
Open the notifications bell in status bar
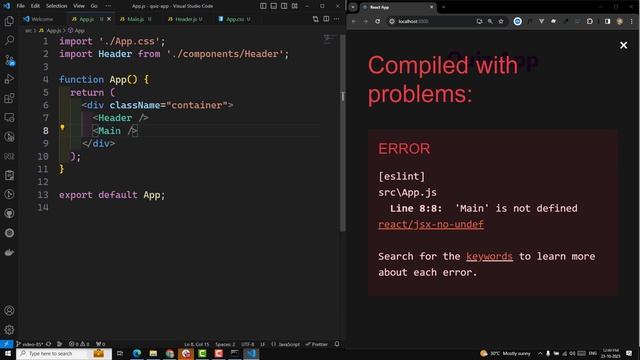(337, 344)
